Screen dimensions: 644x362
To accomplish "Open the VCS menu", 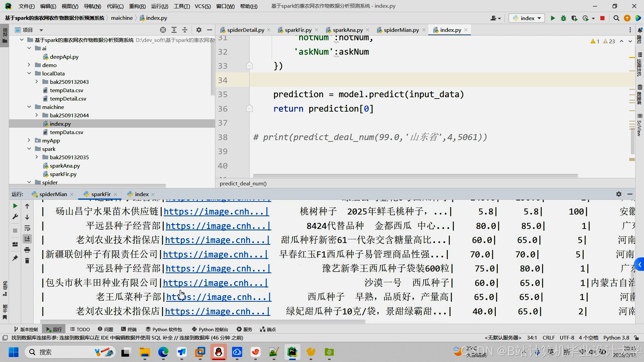I will 203,6.
